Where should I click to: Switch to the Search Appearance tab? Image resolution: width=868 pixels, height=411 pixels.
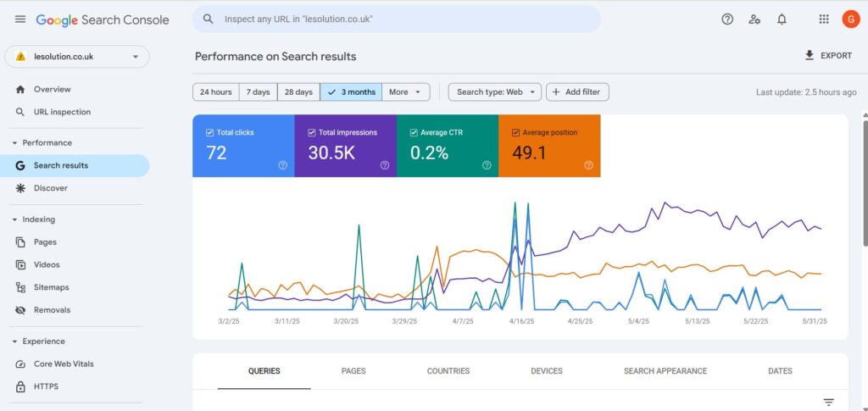coord(665,371)
